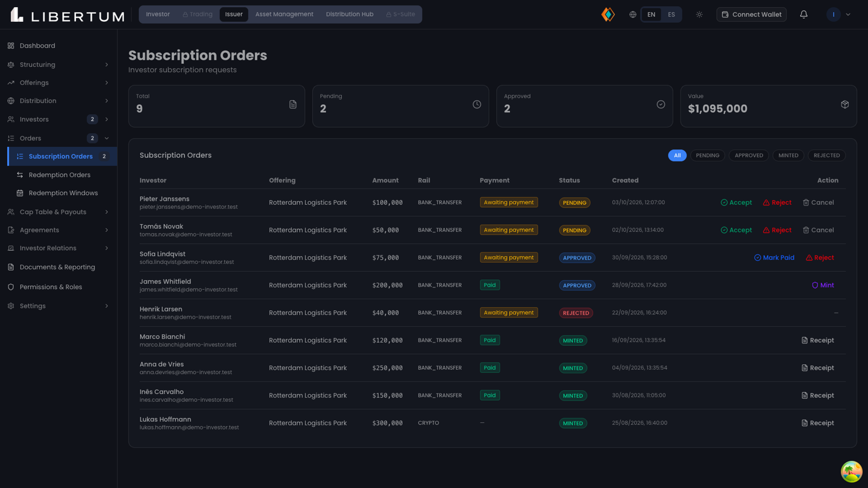Click the document icon in the Total card
Image resolution: width=868 pixels, height=488 pixels.
pos(293,105)
